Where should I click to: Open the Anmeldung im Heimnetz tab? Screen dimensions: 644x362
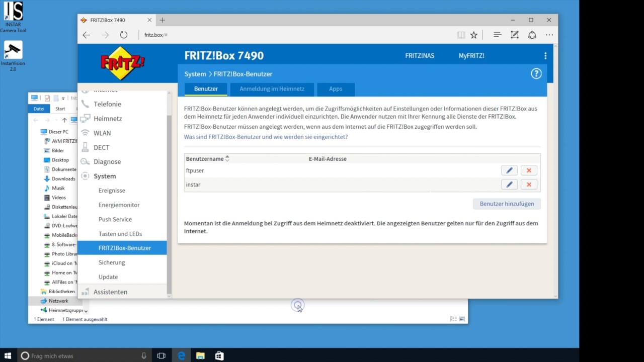coord(272,89)
